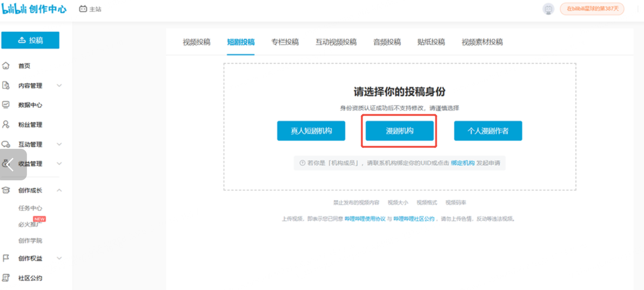The width and height of the screenshot is (644, 290).
Task: Click the info icon before 若你是「机构成员」
Action: 303,163
